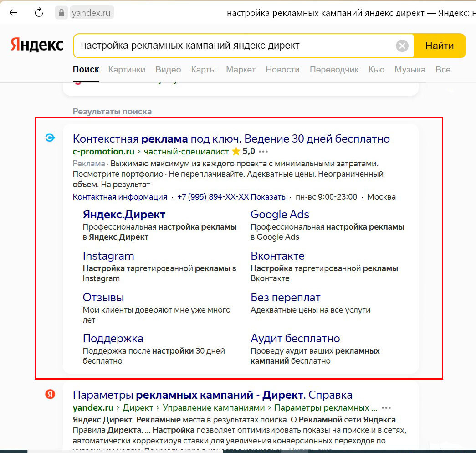Image resolution: width=476 pixels, height=453 pixels.
Task: Click the yandex.ru address bar
Action: point(91,13)
